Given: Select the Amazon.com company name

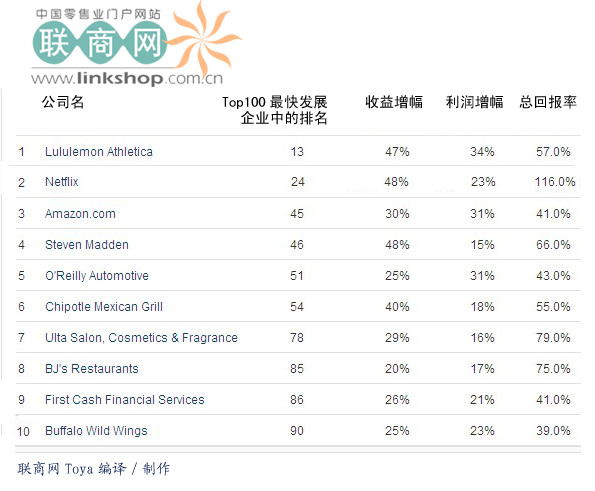Looking at the screenshot, I should (80, 214).
